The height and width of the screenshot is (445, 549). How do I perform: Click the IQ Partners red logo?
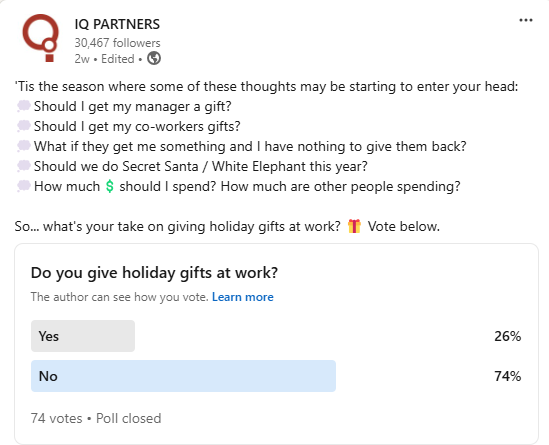[41, 38]
